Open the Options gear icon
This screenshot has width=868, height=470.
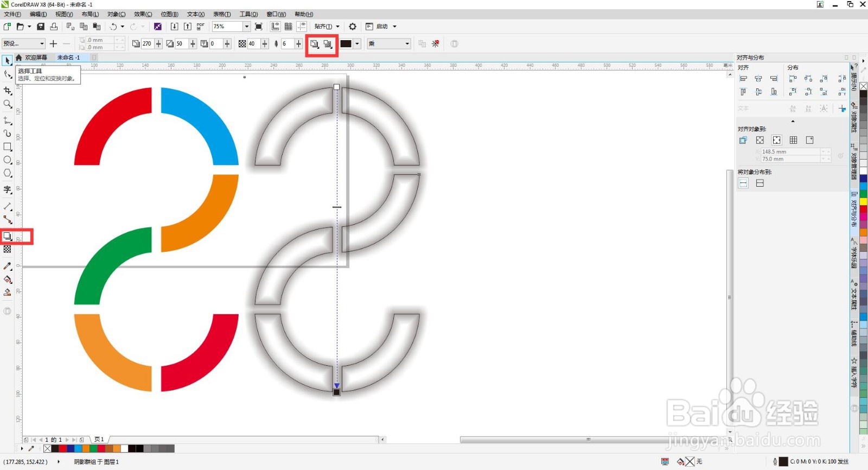tap(353, 26)
